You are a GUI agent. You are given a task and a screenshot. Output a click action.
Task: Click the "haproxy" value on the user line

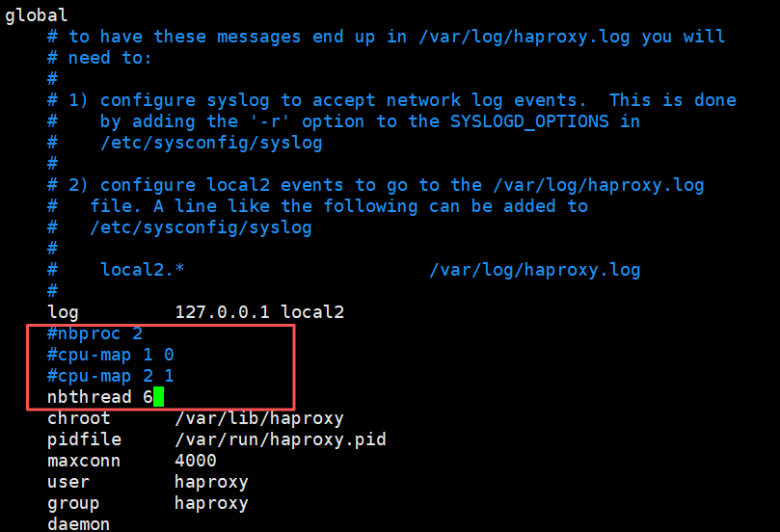tap(211, 482)
